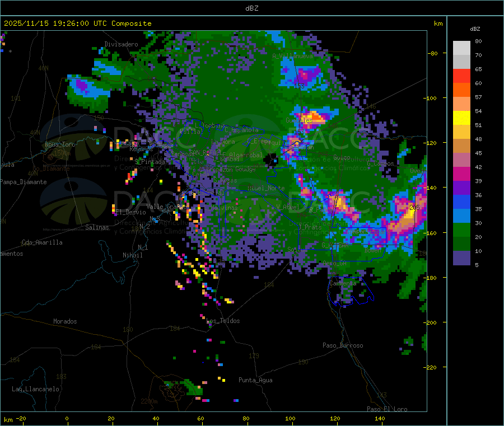The image size is (504, 426).
Task: Click the -20 km tick on bottom axis
Action: pos(21,418)
